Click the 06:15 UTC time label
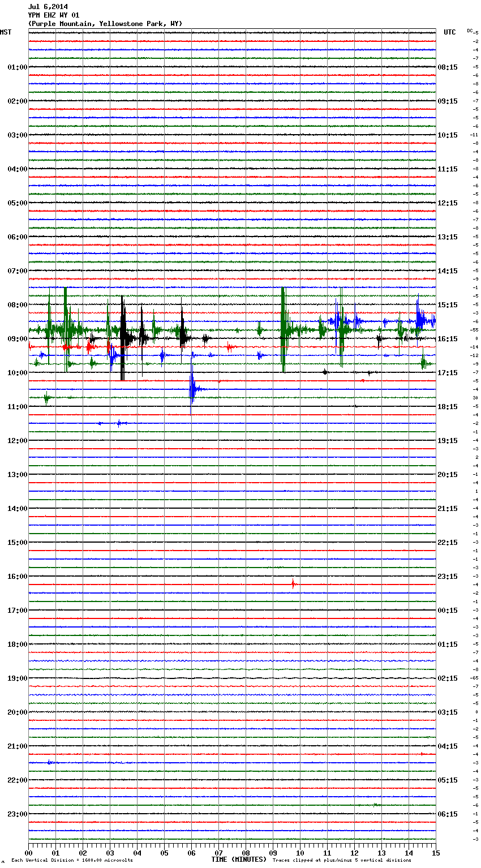 coord(448,814)
